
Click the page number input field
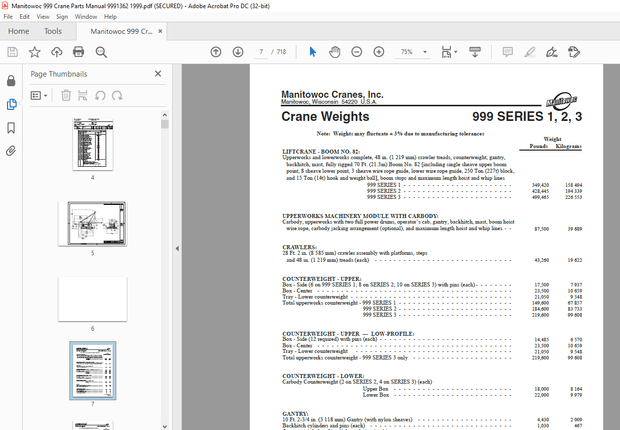[x=261, y=52]
